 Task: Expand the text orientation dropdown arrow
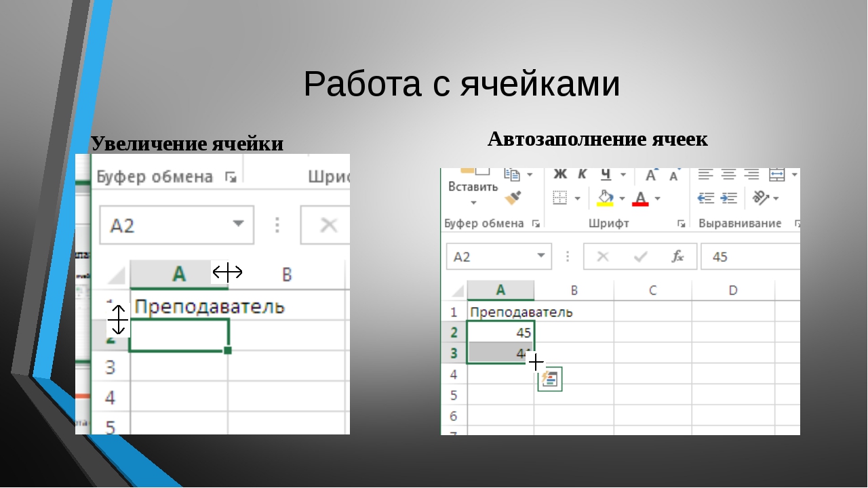coord(775,199)
